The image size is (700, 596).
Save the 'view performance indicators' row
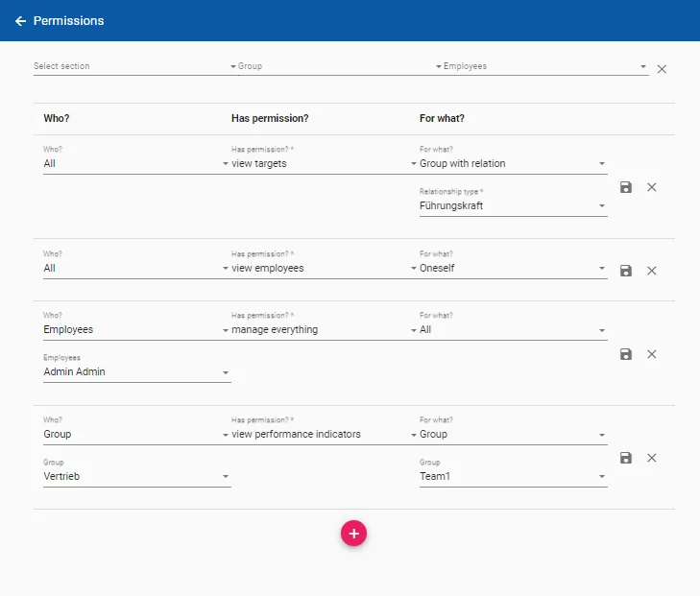click(626, 458)
